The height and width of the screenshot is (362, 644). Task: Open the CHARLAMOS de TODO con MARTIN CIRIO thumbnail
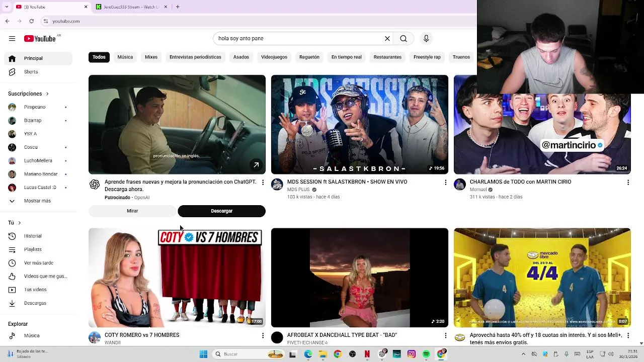pos(542,134)
